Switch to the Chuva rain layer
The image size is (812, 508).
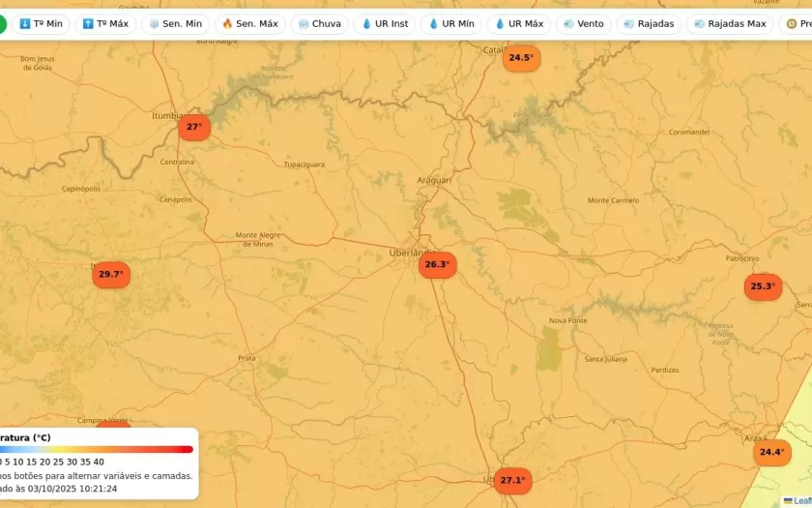(319, 23)
